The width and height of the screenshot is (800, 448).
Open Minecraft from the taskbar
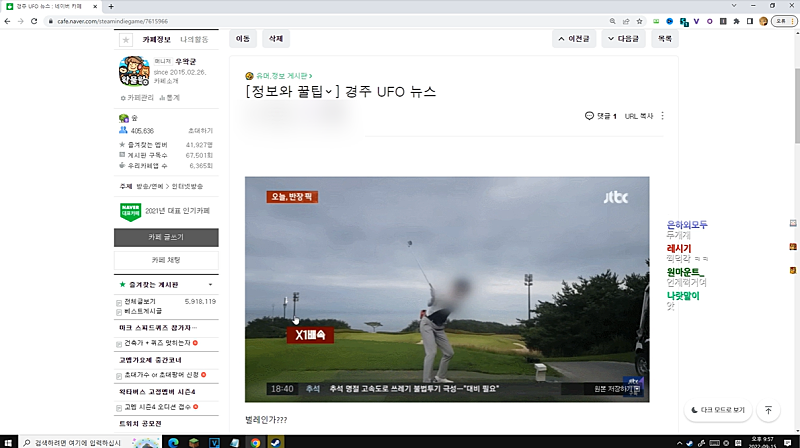tap(194, 442)
